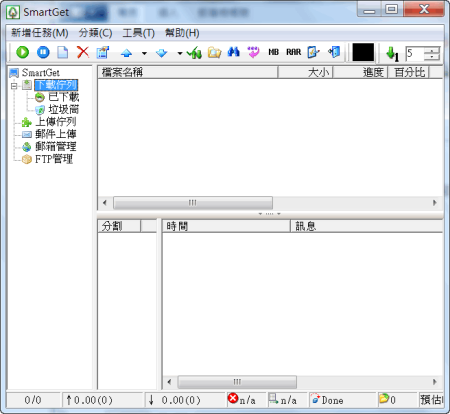This screenshot has width=450, height=414.
Task: Click the pane splitter grip with arrows
Action: pos(270,214)
